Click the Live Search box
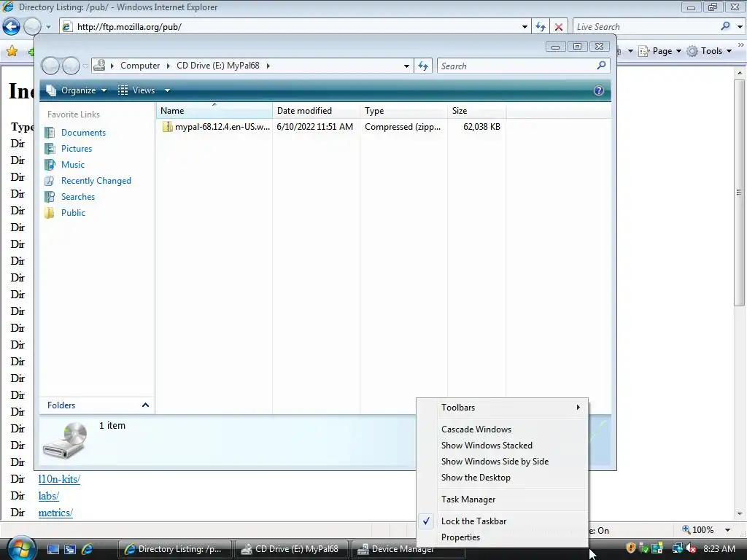Viewport: 747px width, 560px height. coord(646,27)
